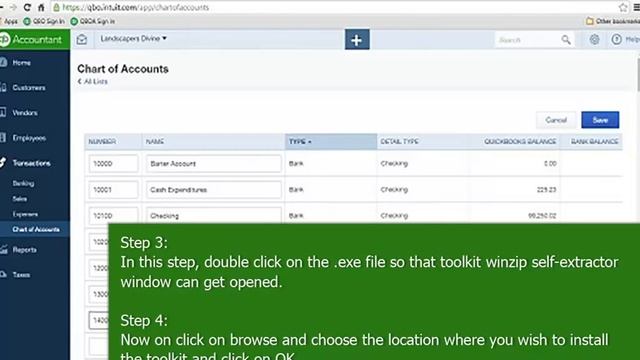Open Taxes in sidebar
The width and height of the screenshot is (640, 360).
(x=21, y=275)
